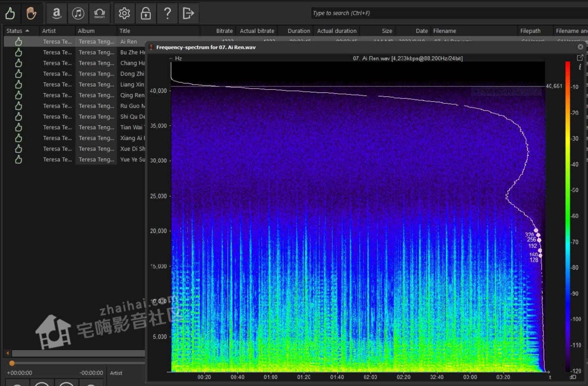This screenshot has height=386, width=588.
Task: Click the status thumbs-up icon for Ru Guo row
Action: tap(19, 106)
